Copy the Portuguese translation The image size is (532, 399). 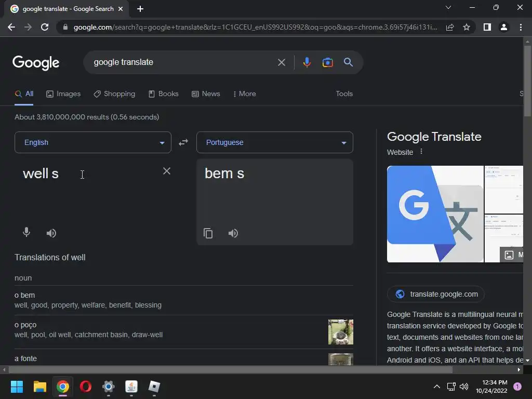(x=208, y=233)
